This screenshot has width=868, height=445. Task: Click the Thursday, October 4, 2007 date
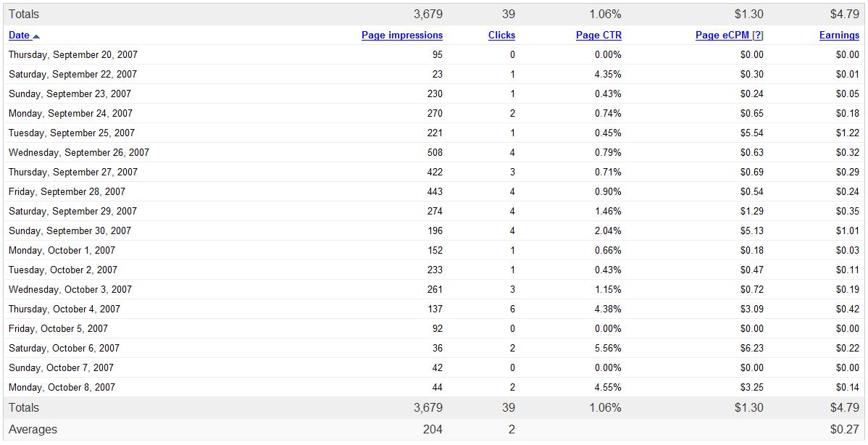click(x=64, y=309)
